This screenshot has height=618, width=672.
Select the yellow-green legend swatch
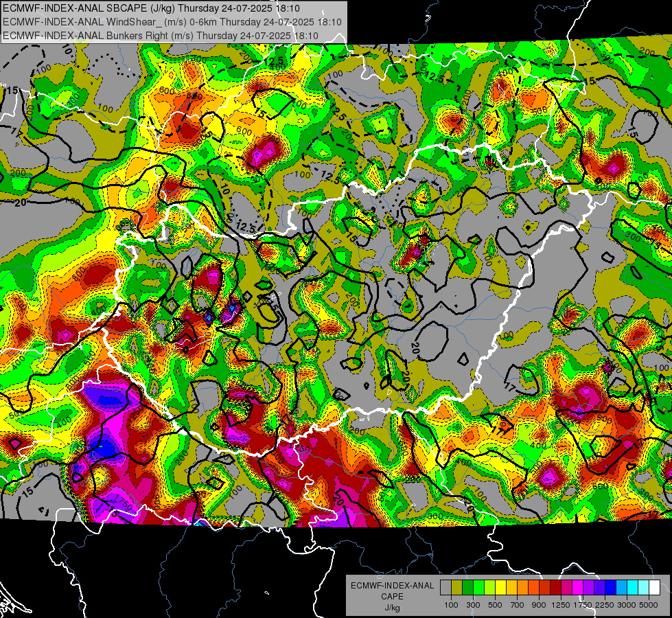(490, 587)
